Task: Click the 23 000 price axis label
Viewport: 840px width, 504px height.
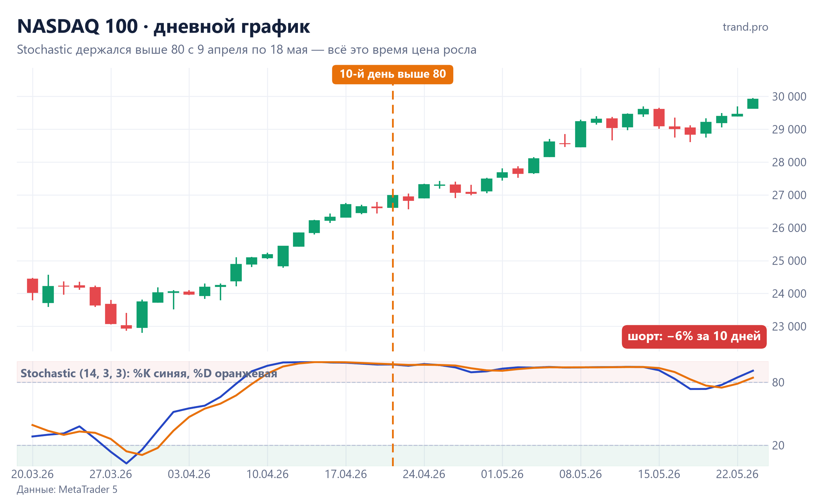Action: (x=789, y=327)
